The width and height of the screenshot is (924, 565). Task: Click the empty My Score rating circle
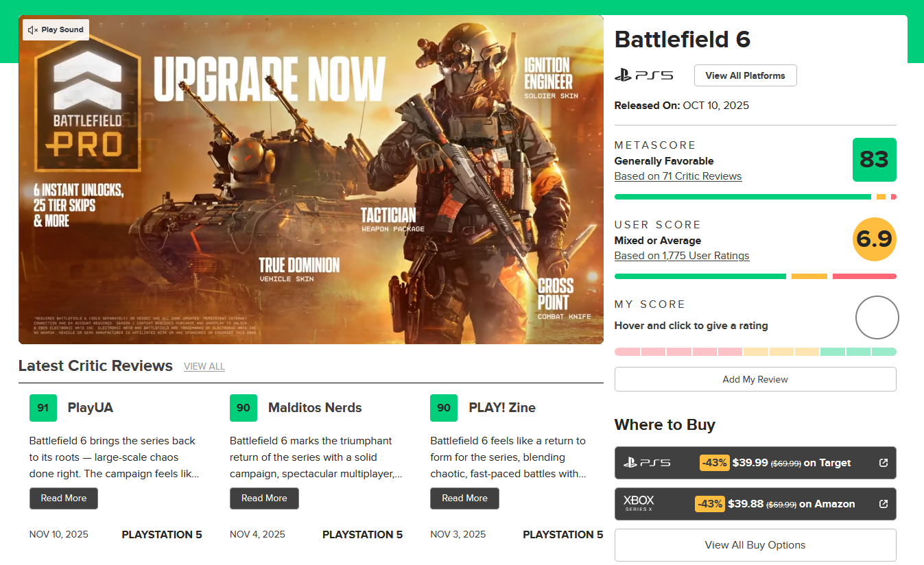[x=877, y=317]
